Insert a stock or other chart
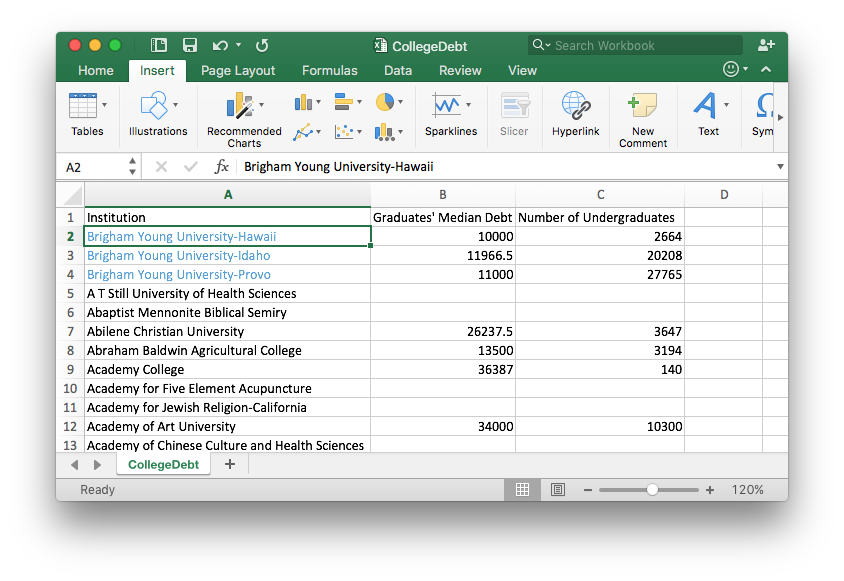Viewport: 844px width, 581px height. coord(384,131)
